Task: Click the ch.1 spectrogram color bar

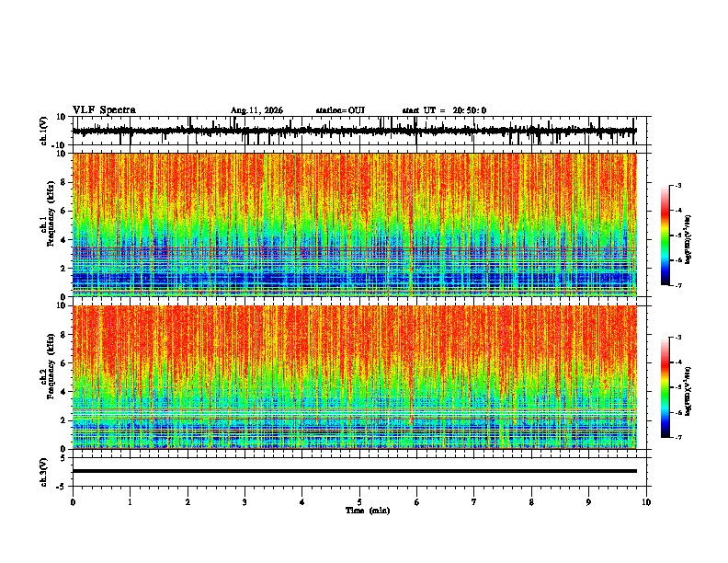Action: tap(665, 236)
